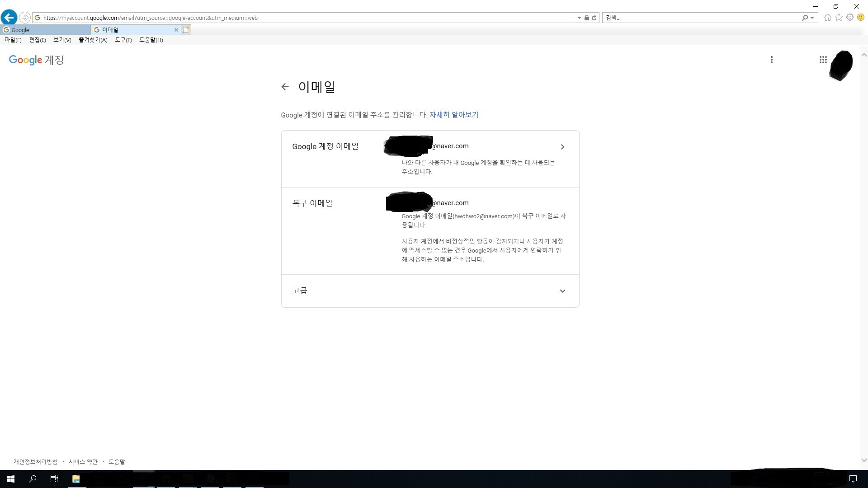Open the favorites star icon
The width and height of the screenshot is (868, 488).
pyautogui.click(x=839, y=18)
